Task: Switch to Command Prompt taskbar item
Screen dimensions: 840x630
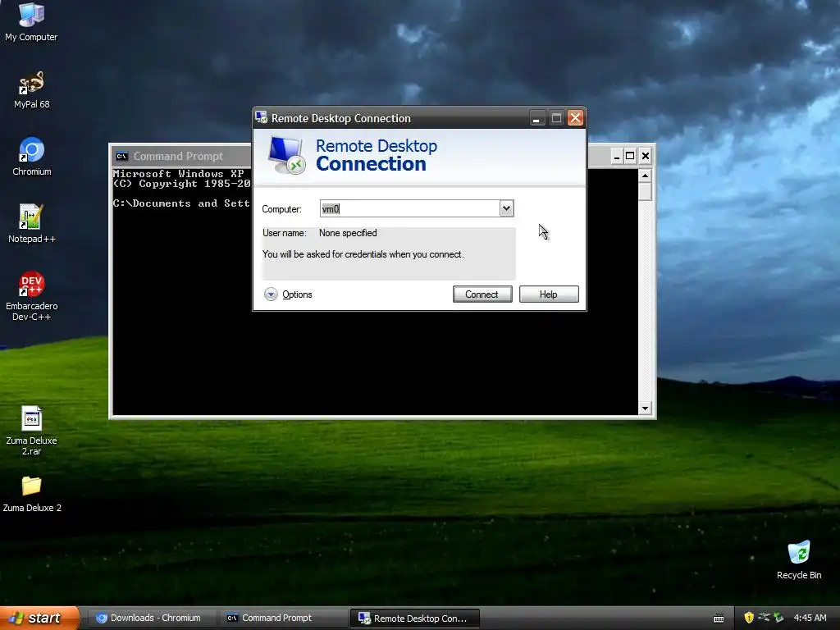Action: click(x=283, y=618)
